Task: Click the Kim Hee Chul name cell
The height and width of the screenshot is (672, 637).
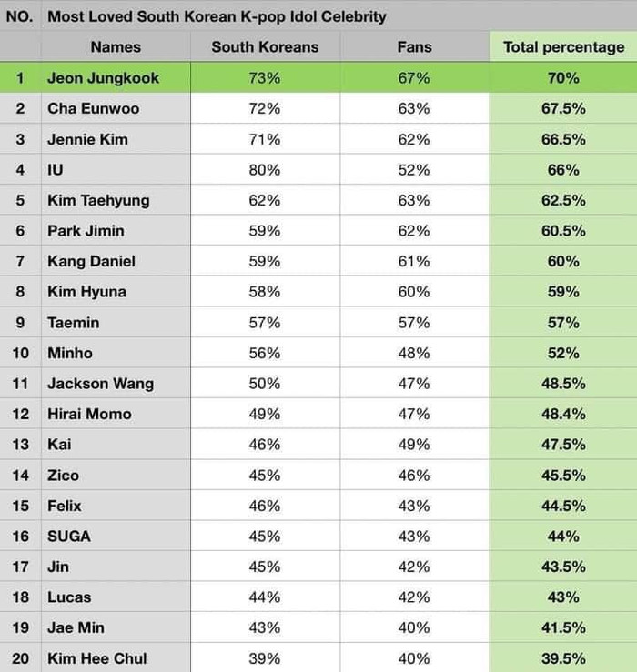Action: coord(116,657)
